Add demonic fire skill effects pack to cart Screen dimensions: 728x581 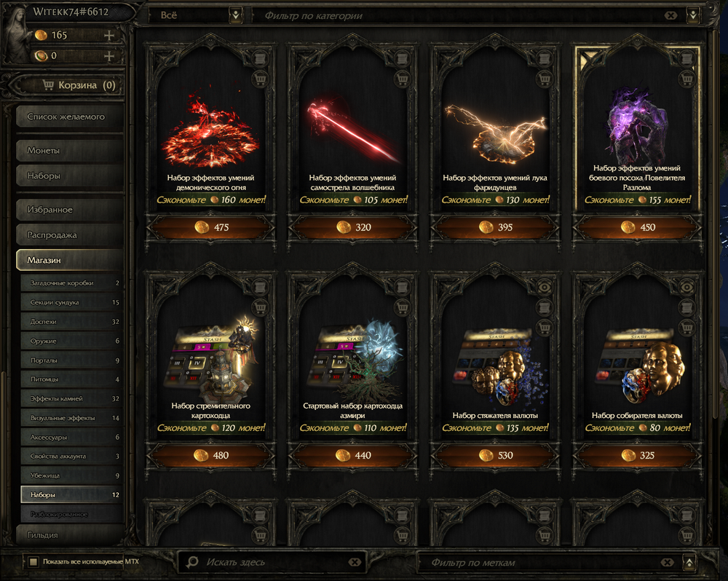pyautogui.click(x=260, y=79)
